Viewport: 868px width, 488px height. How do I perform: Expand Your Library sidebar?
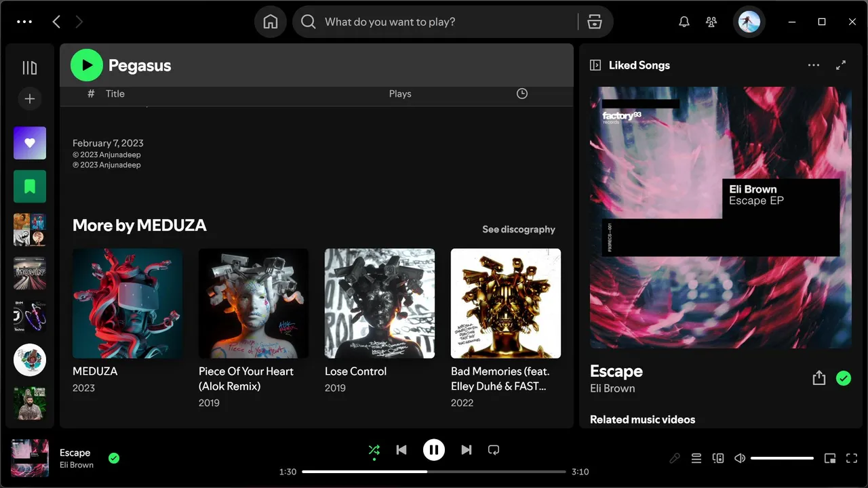[30, 68]
